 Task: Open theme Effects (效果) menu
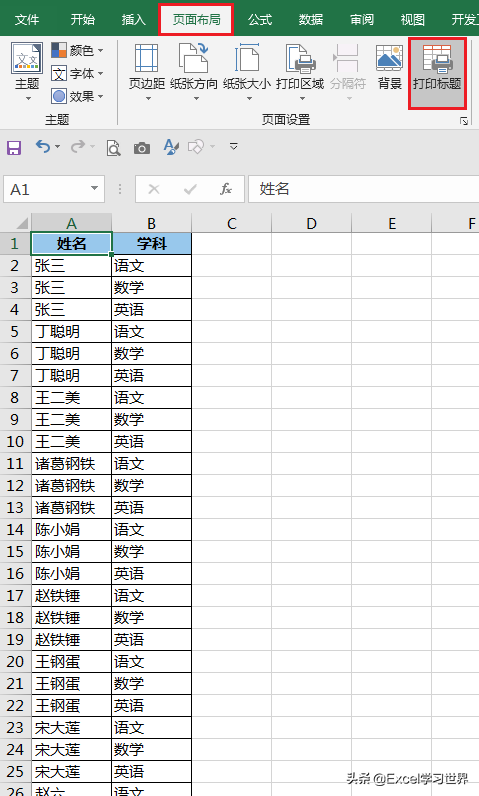(77, 96)
